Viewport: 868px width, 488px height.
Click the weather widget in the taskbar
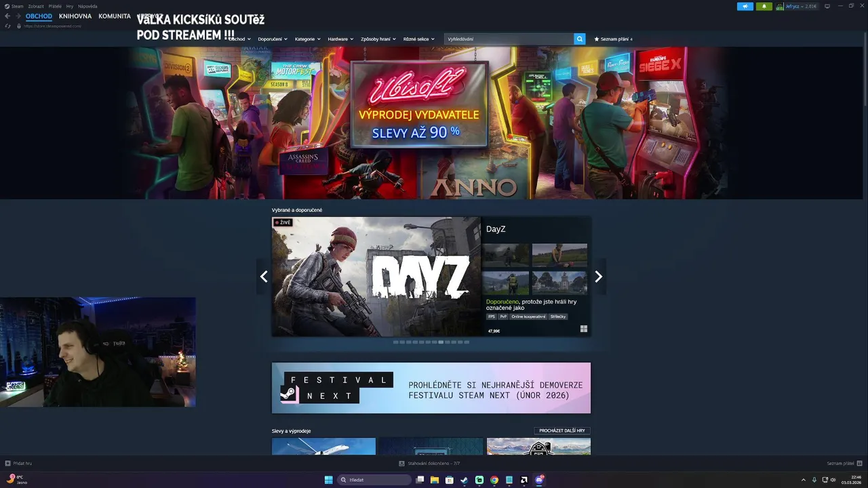click(x=18, y=480)
